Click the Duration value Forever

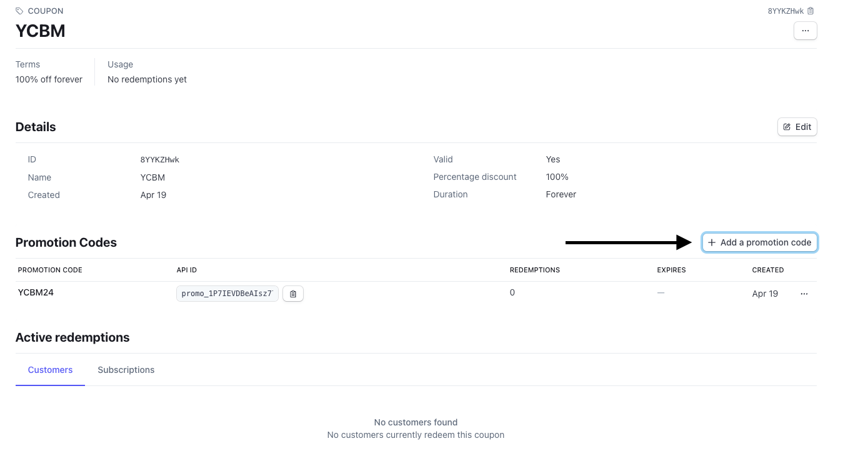pyautogui.click(x=561, y=194)
